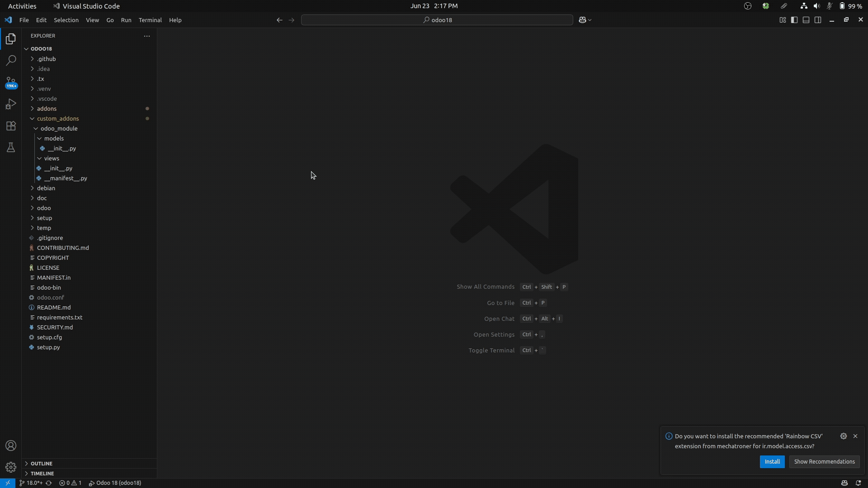
Task: Open the Run menu
Action: [126, 20]
